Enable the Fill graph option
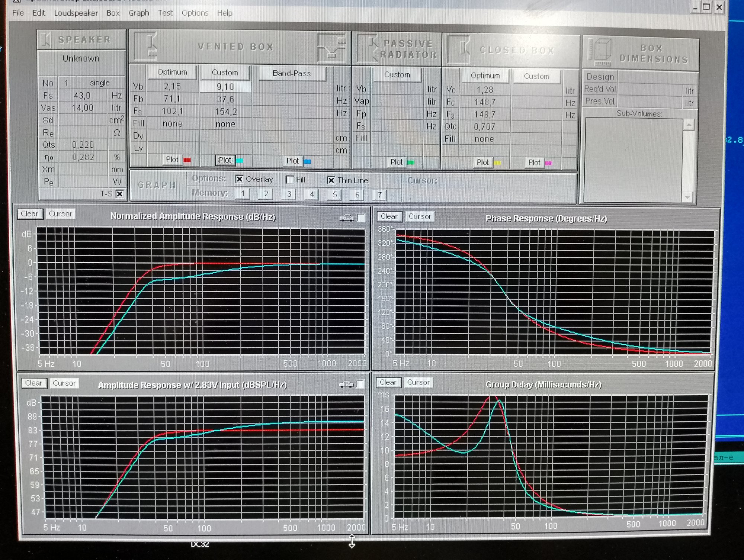This screenshot has height=560, width=744. pos(289,180)
